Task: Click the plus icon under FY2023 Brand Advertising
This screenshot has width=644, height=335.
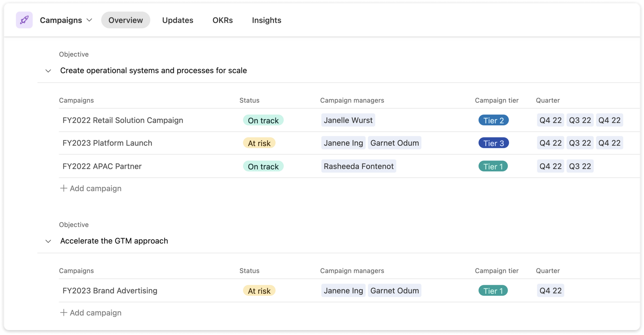Action: click(x=64, y=312)
